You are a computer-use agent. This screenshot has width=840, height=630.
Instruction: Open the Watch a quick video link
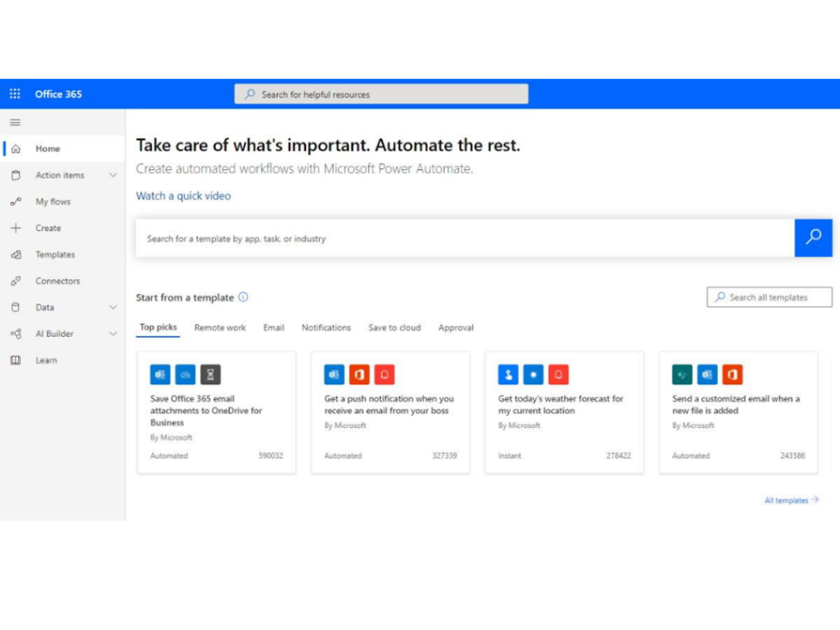183,196
